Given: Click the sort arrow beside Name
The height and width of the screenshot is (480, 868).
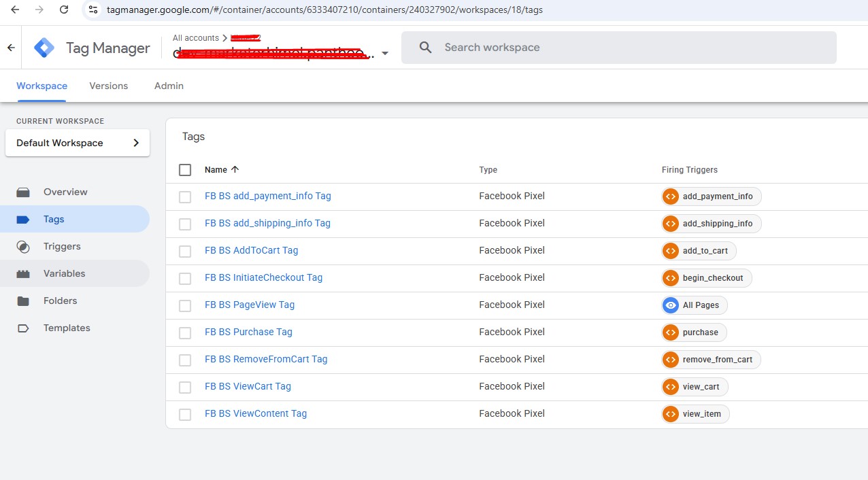Looking at the screenshot, I should coord(235,170).
